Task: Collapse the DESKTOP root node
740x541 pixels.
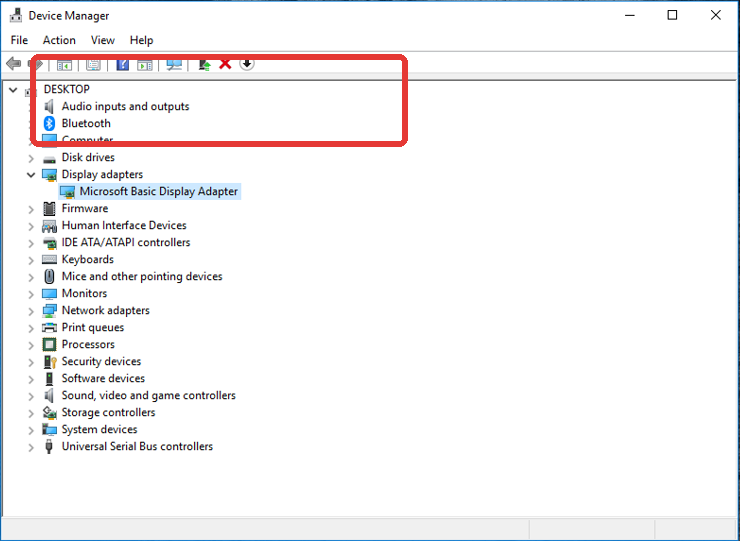Action: 13,90
